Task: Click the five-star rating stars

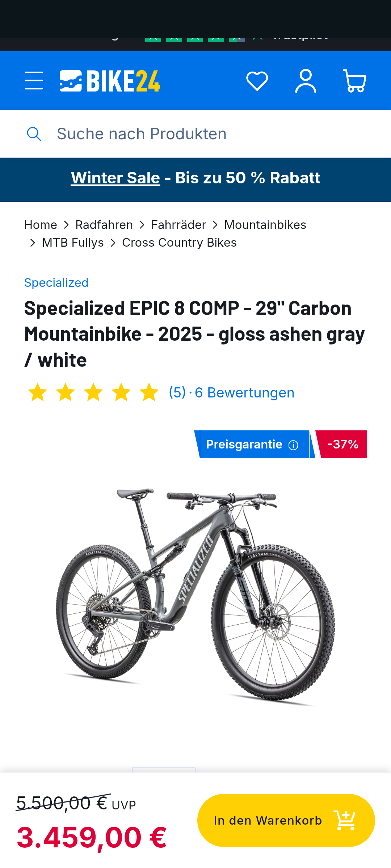Action: click(x=93, y=393)
